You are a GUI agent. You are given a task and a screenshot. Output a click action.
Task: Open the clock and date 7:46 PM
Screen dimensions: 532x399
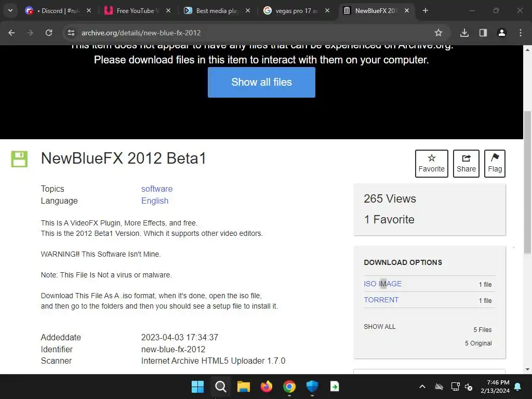tap(495, 387)
